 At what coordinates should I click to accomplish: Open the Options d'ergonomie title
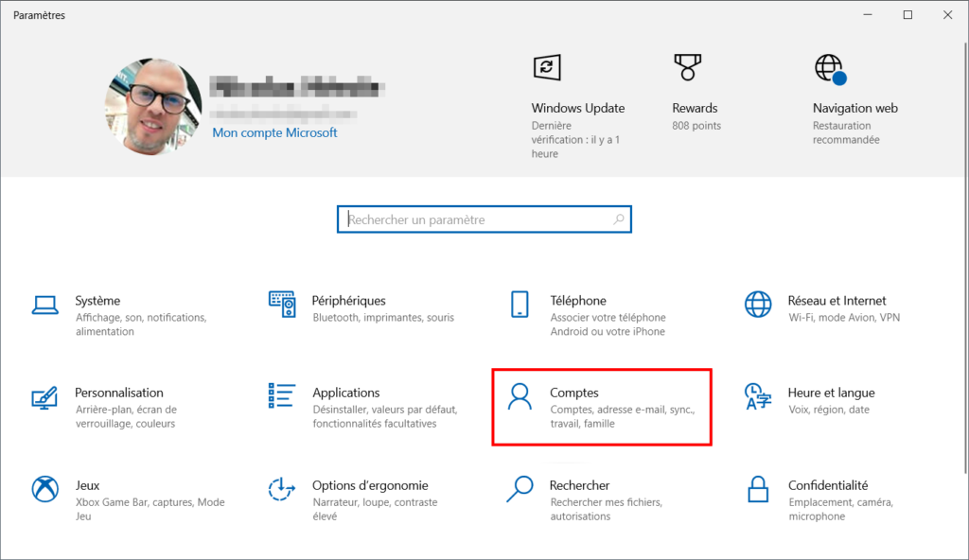(370, 485)
